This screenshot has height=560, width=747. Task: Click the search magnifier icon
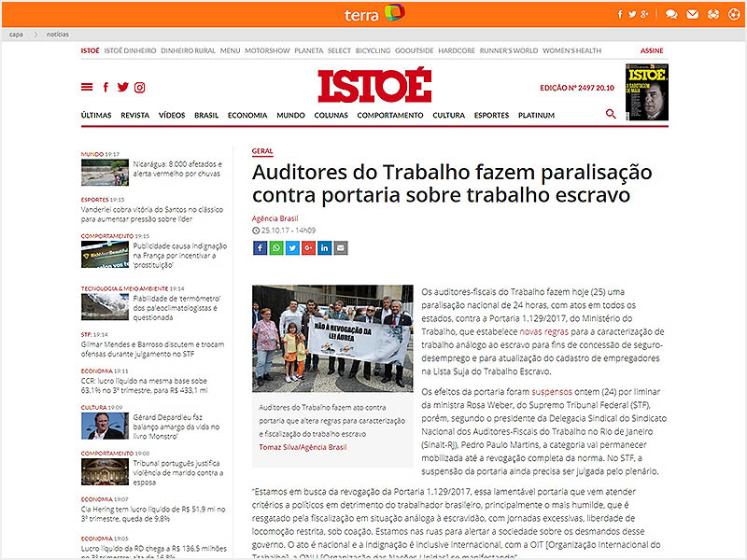click(611, 114)
